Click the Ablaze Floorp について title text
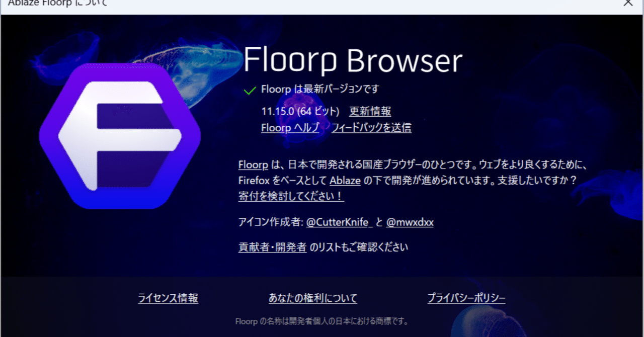The height and width of the screenshot is (337, 644). [x=58, y=3]
